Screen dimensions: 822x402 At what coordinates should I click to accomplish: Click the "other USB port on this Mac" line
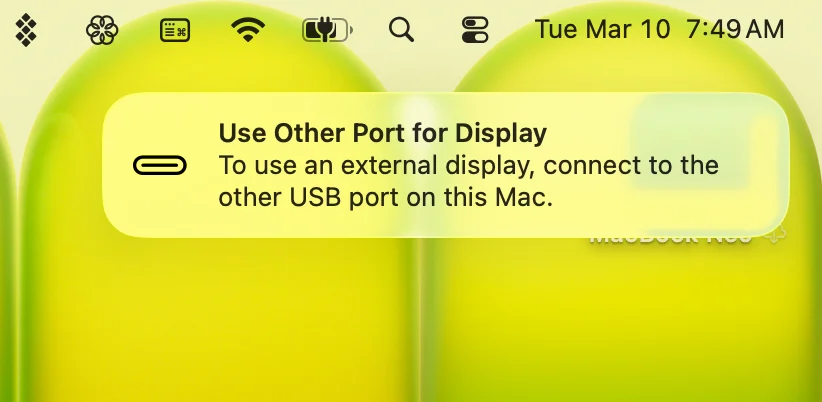point(386,199)
